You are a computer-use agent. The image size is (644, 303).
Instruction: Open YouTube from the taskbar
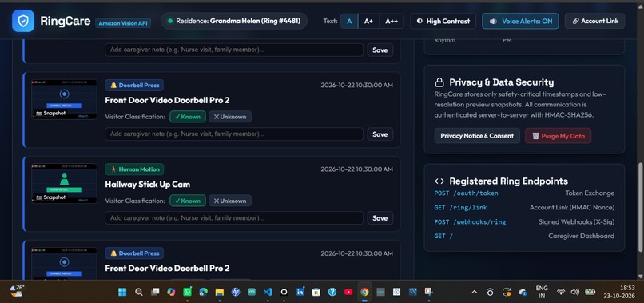point(348,292)
